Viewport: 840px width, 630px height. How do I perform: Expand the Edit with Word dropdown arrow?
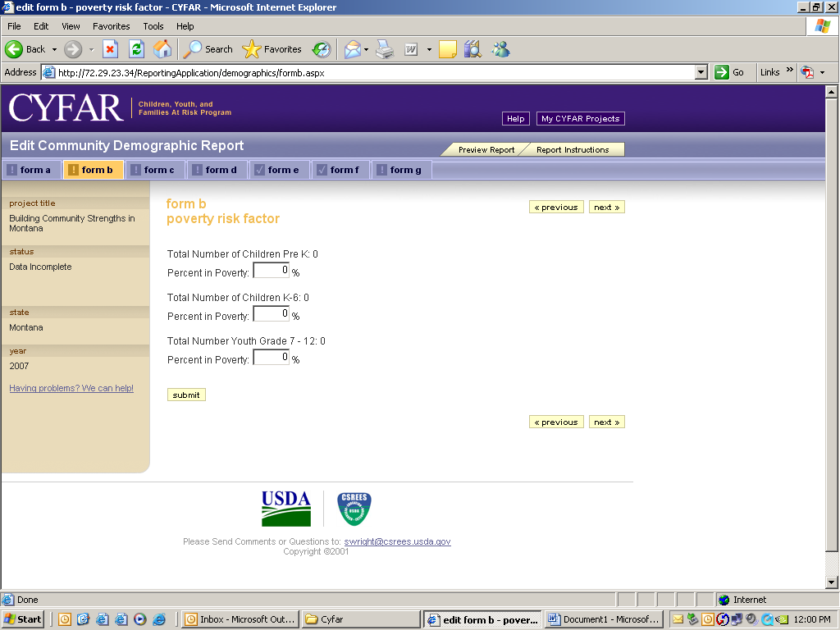(429, 49)
